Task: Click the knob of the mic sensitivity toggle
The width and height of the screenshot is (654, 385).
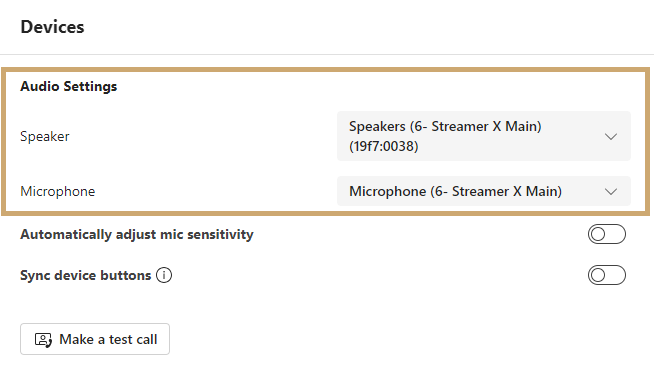Action: [598, 234]
